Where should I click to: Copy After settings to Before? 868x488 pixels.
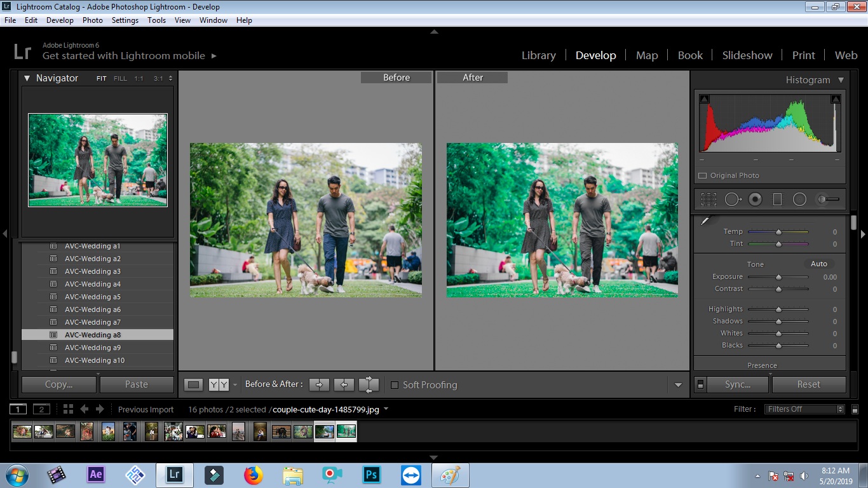tap(344, 384)
